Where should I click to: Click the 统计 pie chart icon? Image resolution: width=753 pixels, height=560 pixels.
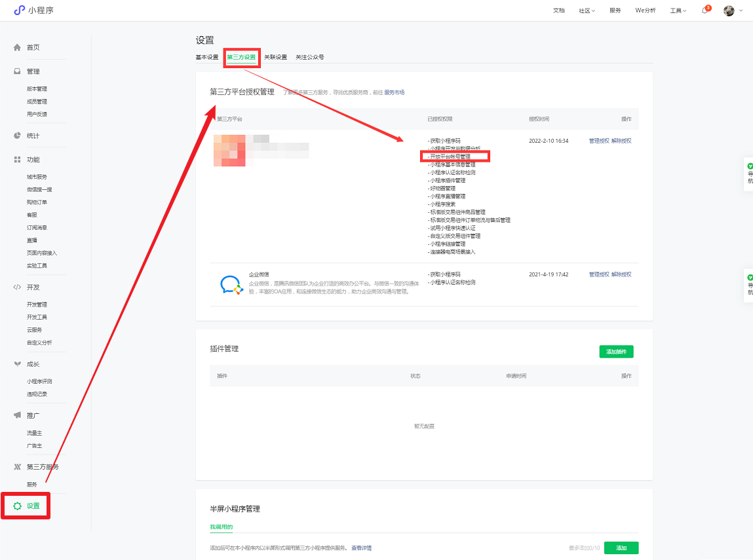[17, 136]
